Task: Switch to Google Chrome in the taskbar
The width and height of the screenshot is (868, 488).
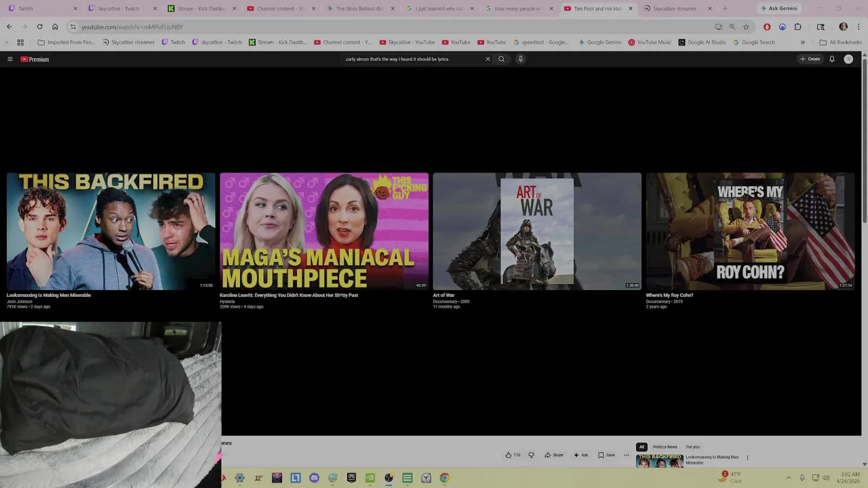Action: [x=444, y=478]
